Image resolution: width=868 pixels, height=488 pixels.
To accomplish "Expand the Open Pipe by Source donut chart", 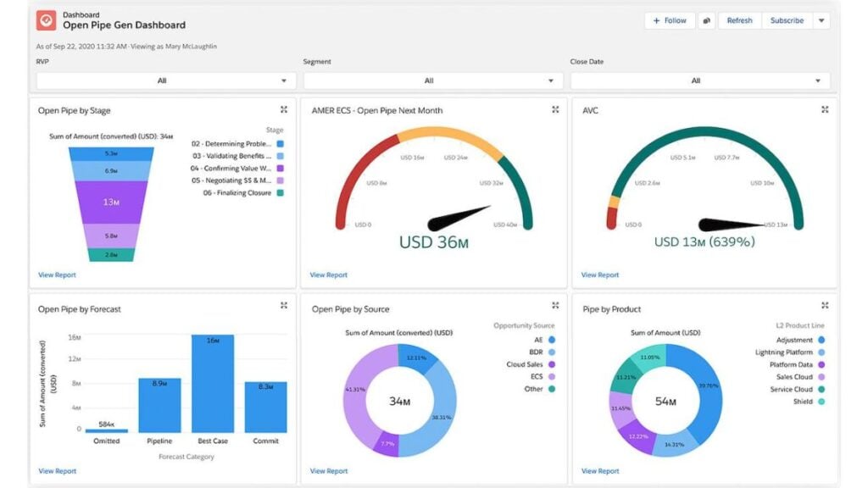I will (x=555, y=305).
